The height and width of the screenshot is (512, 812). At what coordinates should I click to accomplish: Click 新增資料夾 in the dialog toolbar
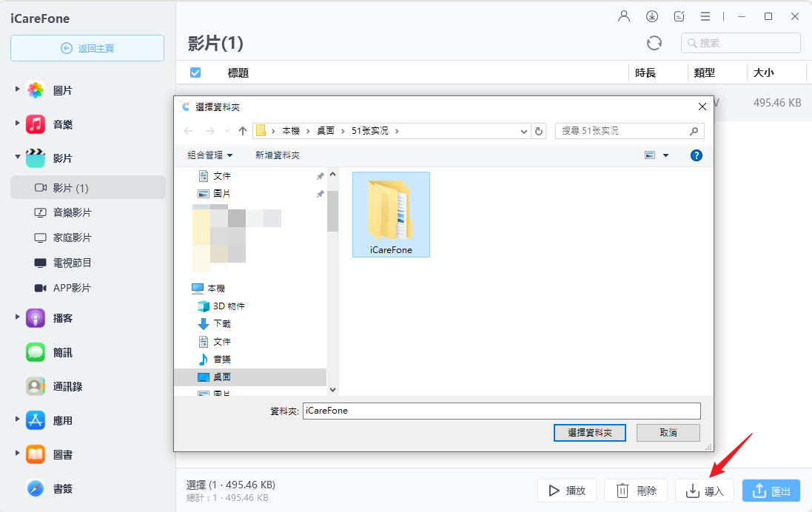(x=278, y=155)
